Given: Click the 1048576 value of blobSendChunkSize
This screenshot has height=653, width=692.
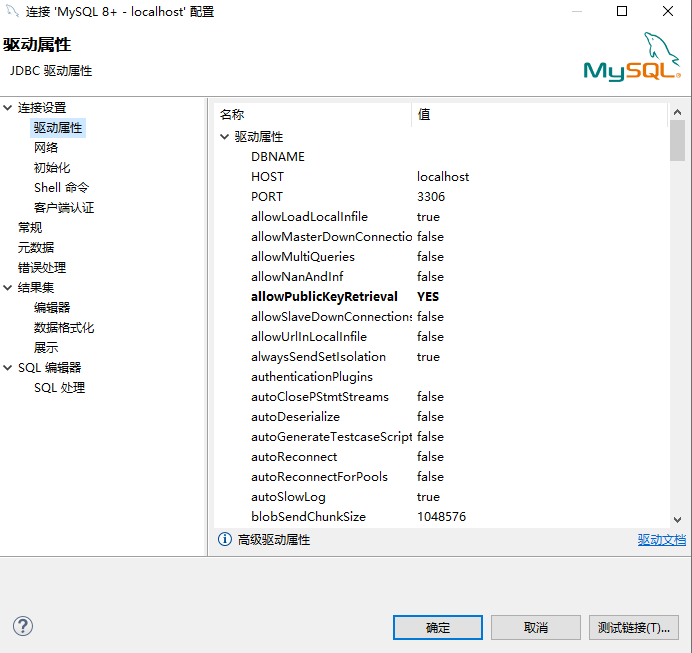Looking at the screenshot, I should pyautogui.click(x=441, y=517).
